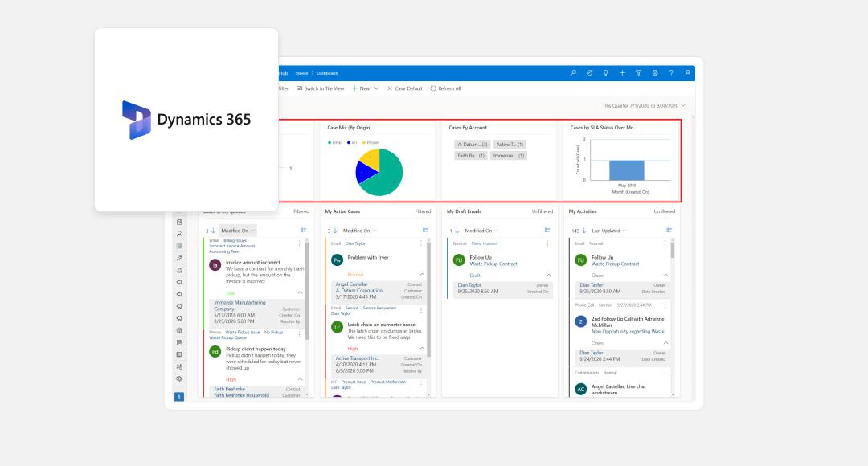
Task: Open Angel Castellar: Live chat workstream activity
Action: (x=618, y=390)
